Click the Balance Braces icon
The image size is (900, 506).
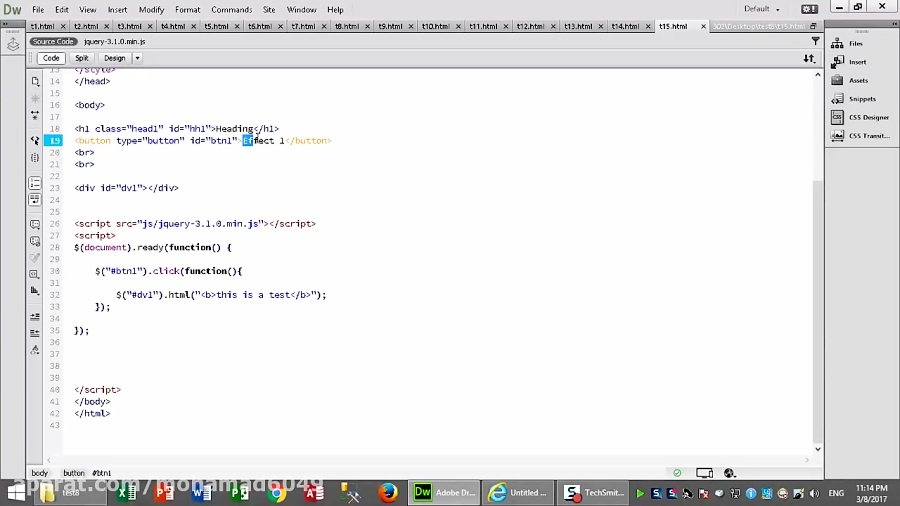[x=35, y=158]
